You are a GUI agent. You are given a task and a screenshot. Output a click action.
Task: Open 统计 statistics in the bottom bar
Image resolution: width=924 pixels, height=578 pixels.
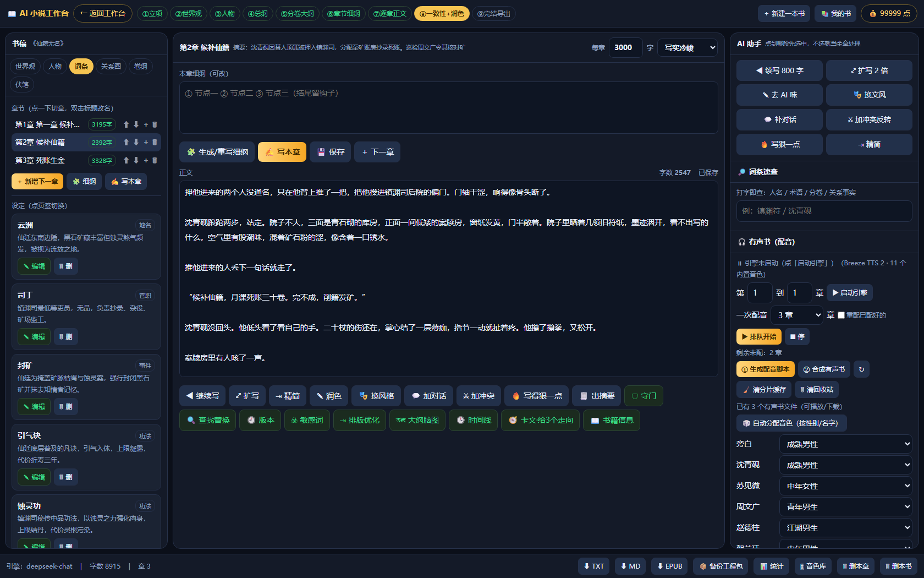pyautogui.click(x=772, y=566)
